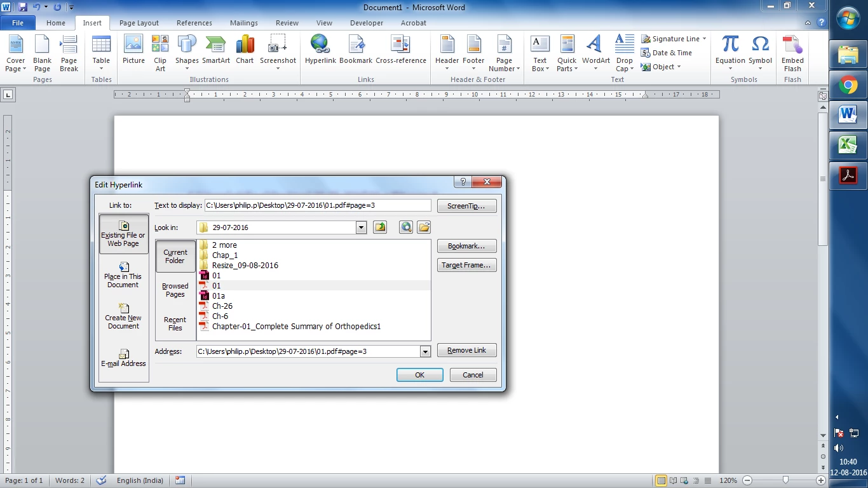Select Existing File or Web Page

point(123,234)
